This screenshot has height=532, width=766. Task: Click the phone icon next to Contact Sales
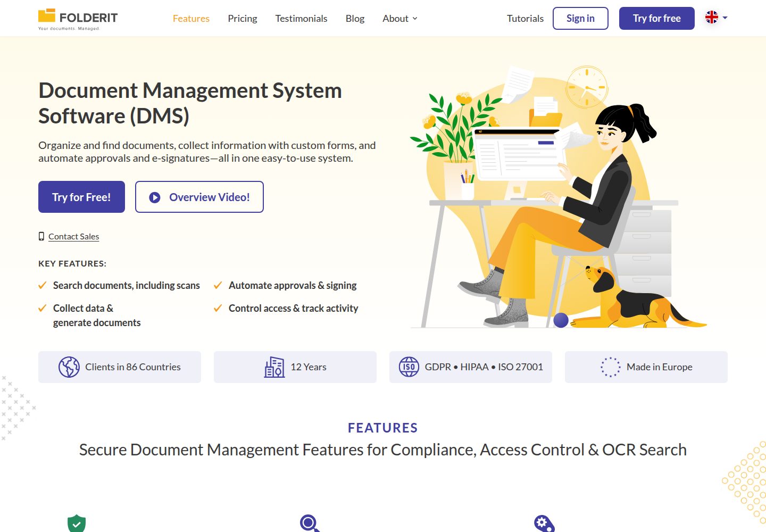coord(41,236)
